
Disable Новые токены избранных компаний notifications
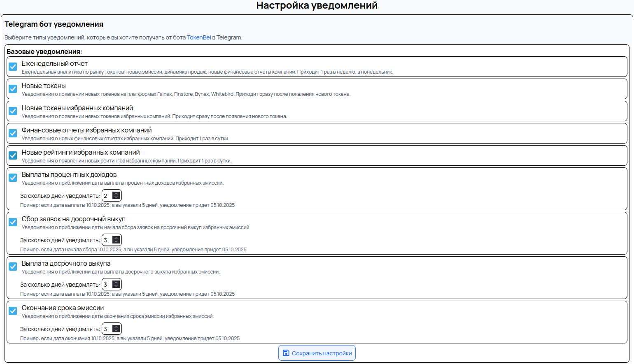(13, 111)
